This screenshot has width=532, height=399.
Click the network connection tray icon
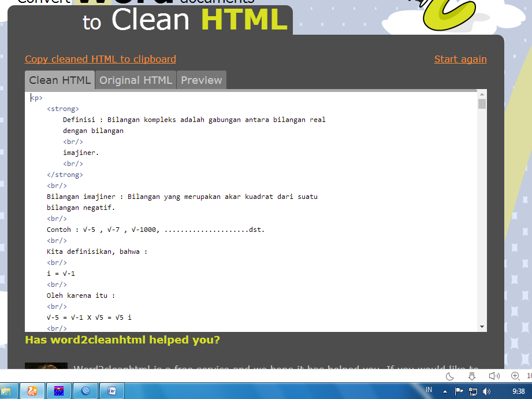click(x=473, y=391)
